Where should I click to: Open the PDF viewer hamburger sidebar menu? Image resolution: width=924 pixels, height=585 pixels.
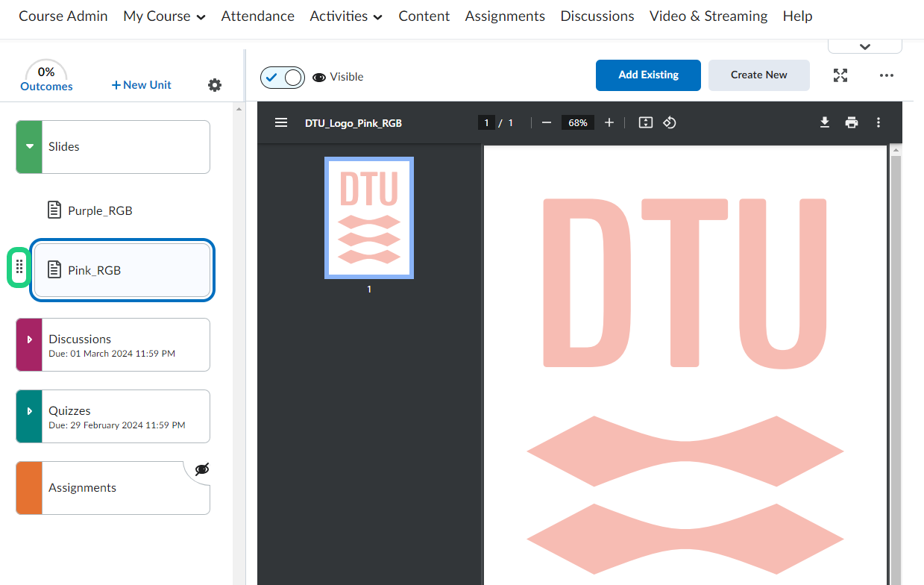[281, 122]
